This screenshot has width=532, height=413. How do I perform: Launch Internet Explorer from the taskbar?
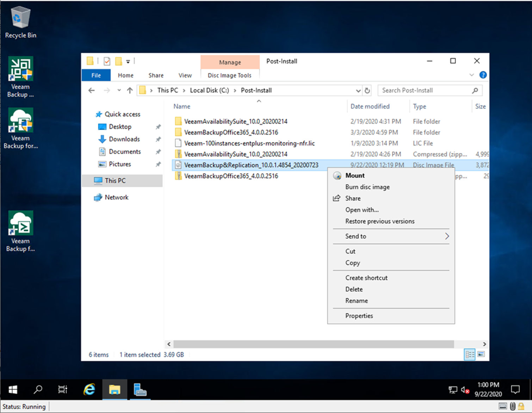89,389
